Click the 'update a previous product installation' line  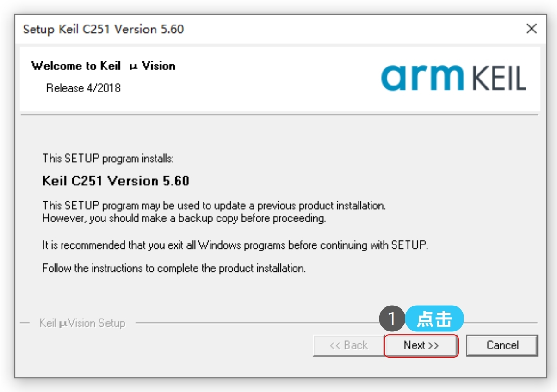tap(214, 205)
